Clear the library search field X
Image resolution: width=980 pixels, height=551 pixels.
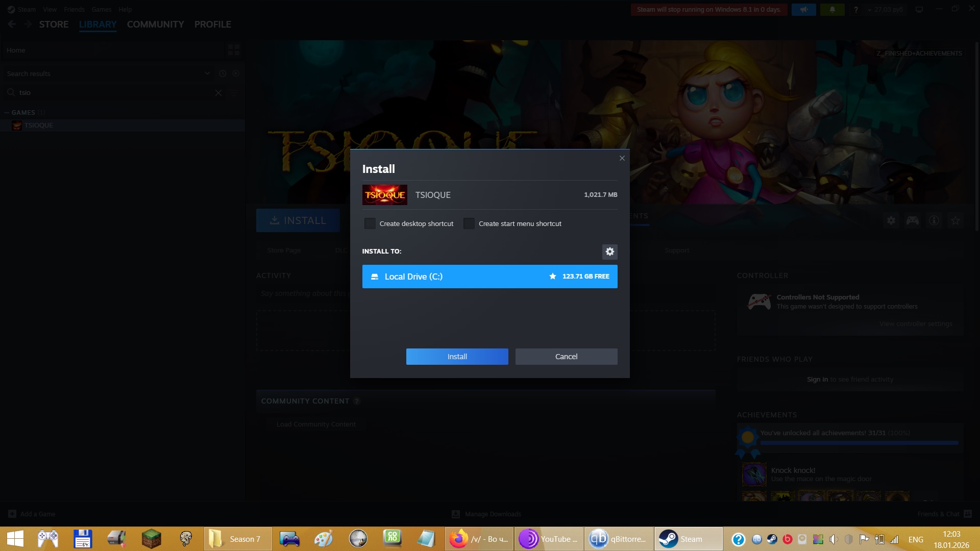click(x=218, y=93)
